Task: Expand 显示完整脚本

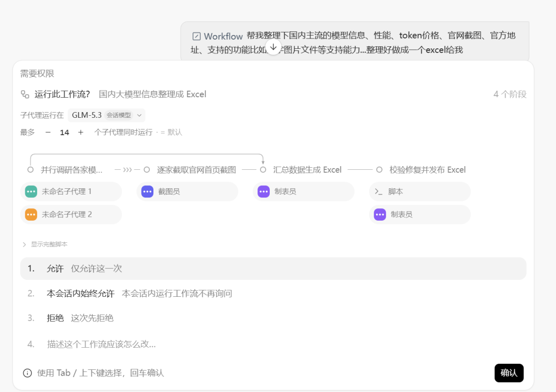Action: coord(45,244)
